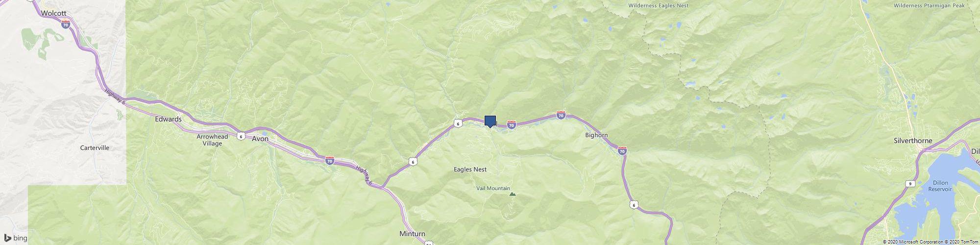Click the Vail Mountain peak triangle icon
This screenshot has height=245, width=980.
click(513, 194)
